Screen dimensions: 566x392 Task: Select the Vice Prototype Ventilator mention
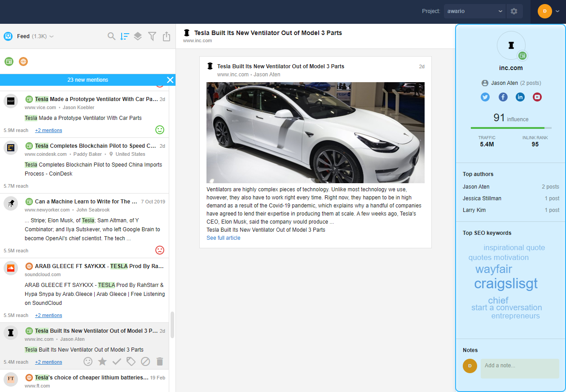pyautogui.click(x=84, y=114)
